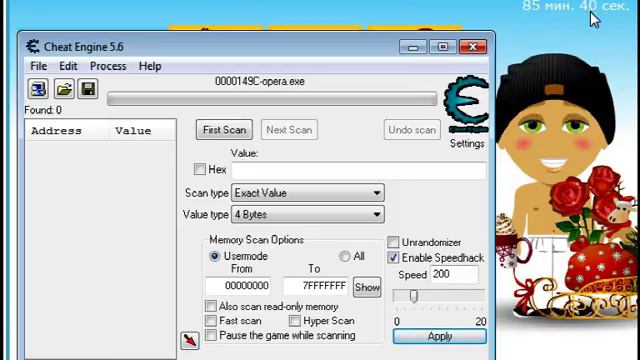
Task: Click the red arrow add-address icon
Action: click(190, 340)
